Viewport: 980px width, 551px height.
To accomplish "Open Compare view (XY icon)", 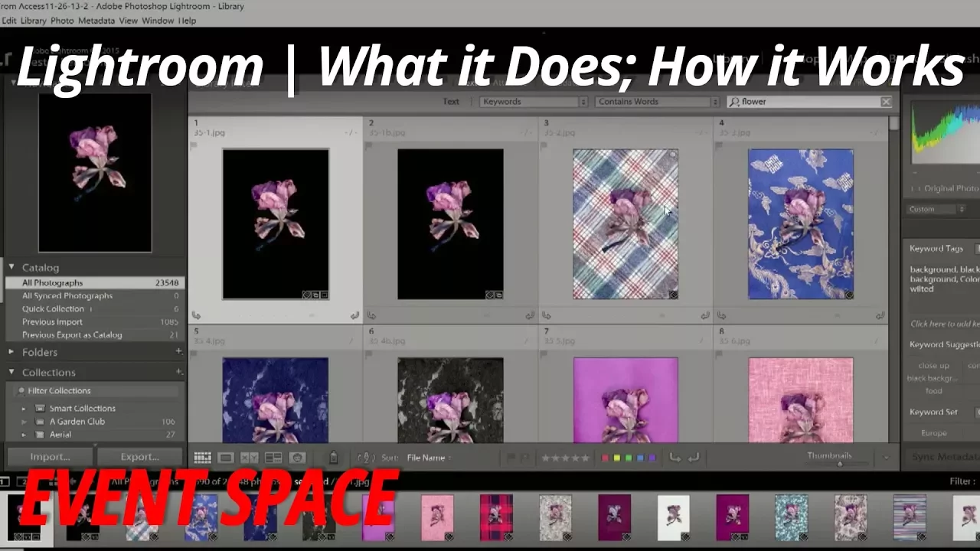I will [x=250, y=458].
